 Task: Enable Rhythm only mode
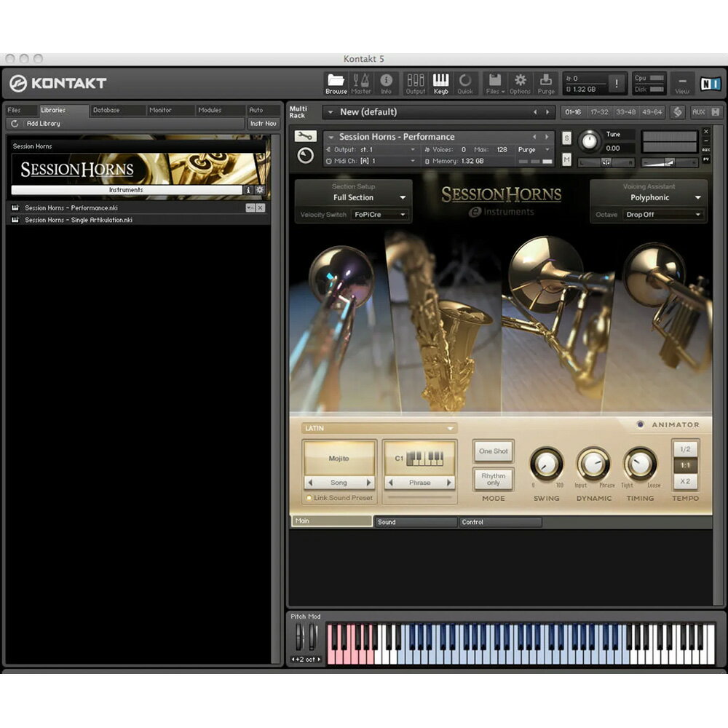pyautogui.click(x=493, y=479)
